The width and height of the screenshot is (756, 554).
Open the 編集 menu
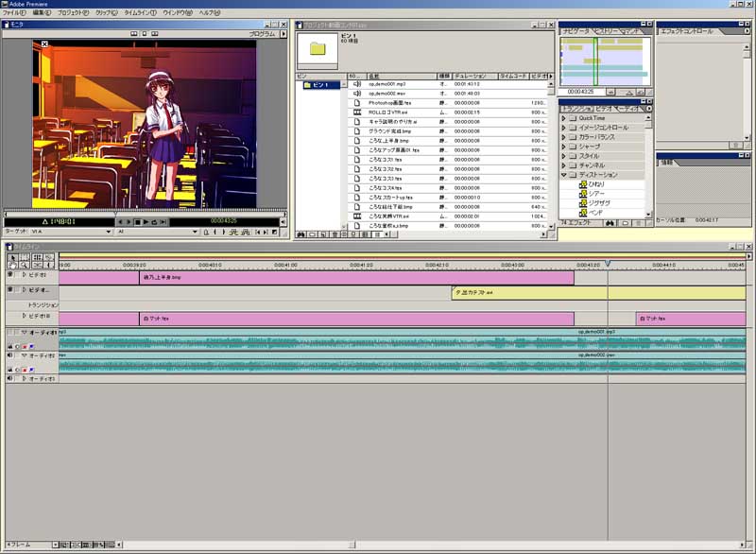[42, 13]
